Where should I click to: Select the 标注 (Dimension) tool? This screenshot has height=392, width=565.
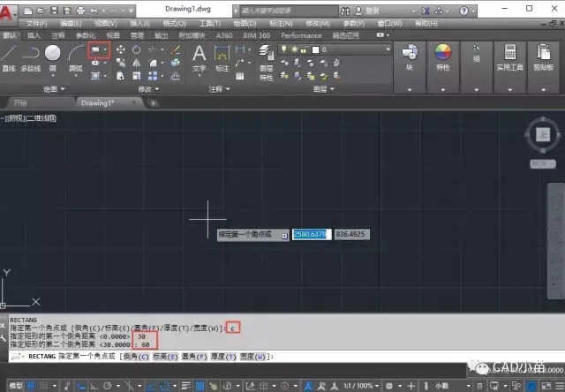coord(222,57)
